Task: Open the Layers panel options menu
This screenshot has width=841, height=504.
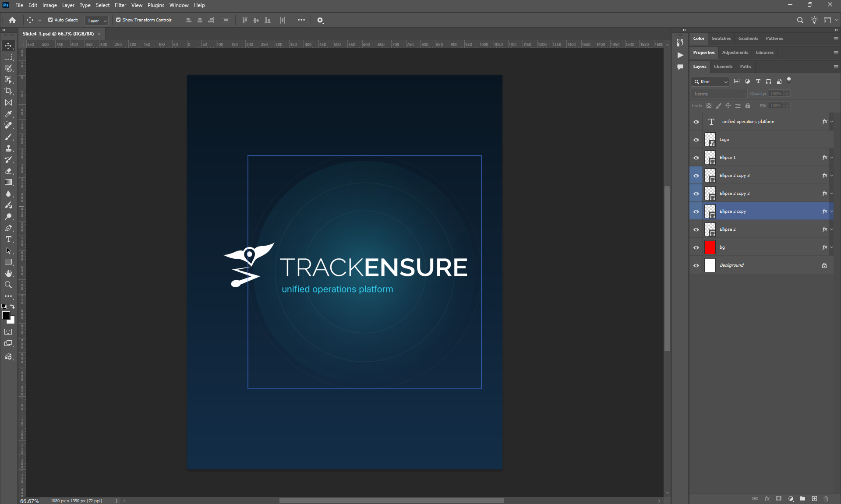Action: tap(836, 67)
